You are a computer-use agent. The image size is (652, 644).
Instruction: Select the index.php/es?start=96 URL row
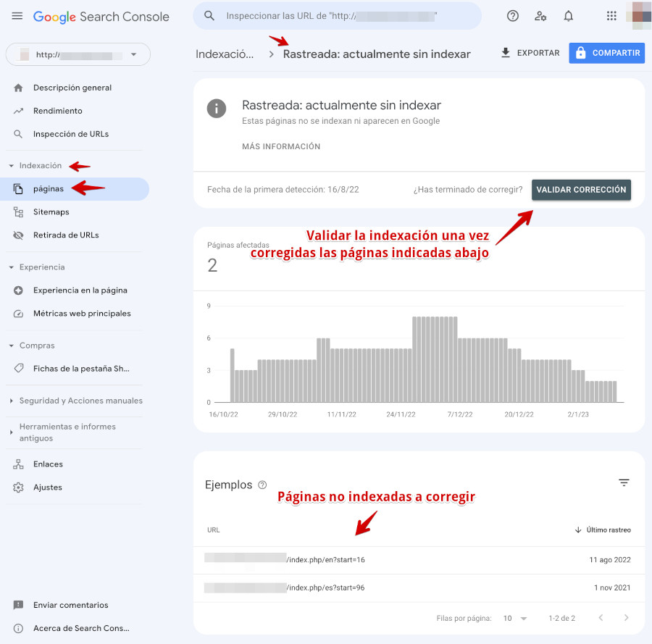[419, 588]
